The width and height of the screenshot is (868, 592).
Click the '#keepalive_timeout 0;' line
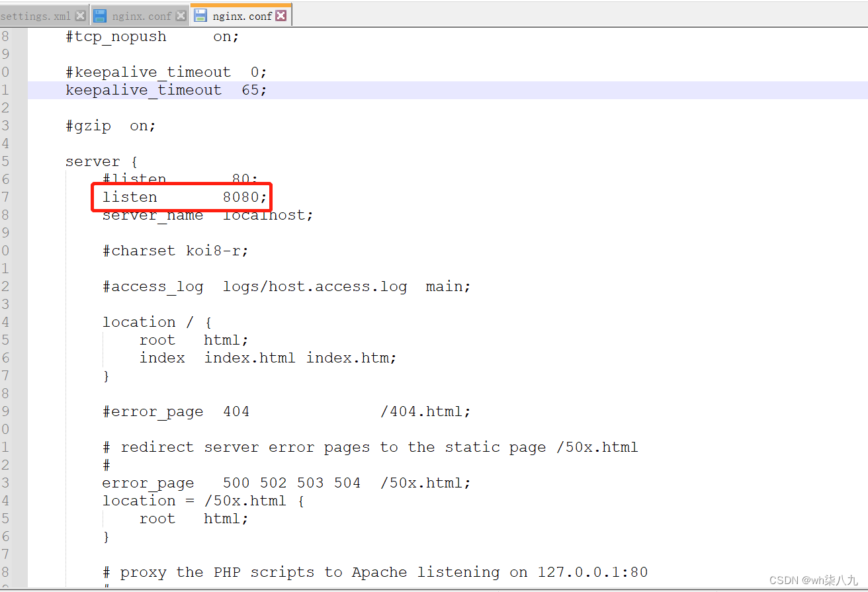[166, 73]
